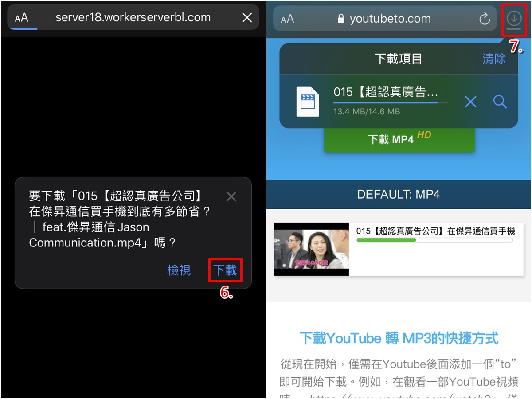The width and height of the screenshot is (532, 399).
Task: Clear the downloads list with 清除
Action: click(x=494, y=59)
